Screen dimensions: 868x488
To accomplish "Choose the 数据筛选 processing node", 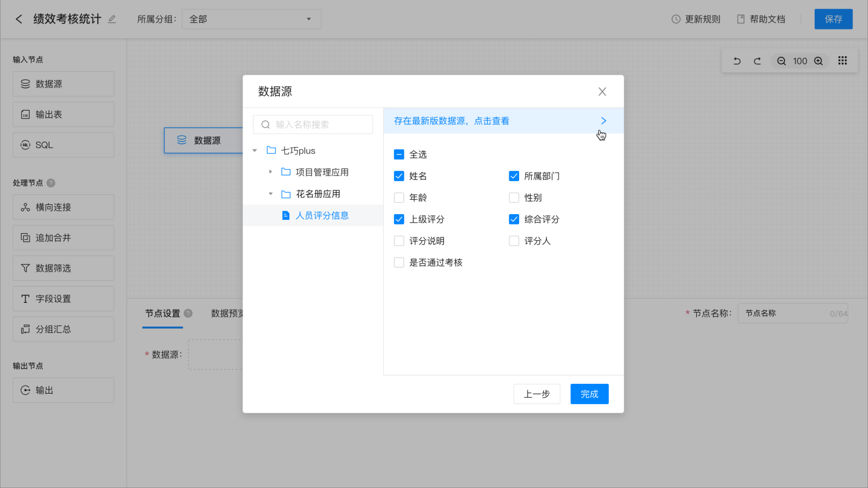I will click(64, 268).
